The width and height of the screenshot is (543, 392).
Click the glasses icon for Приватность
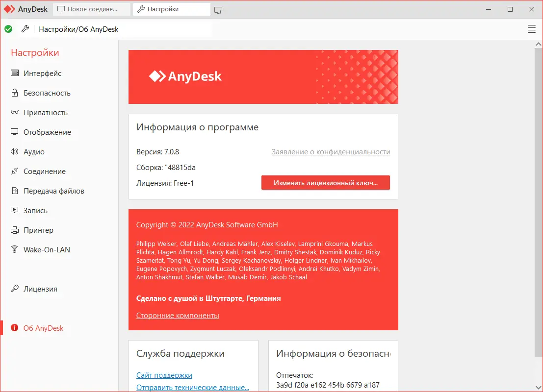(x=15, y=112)
